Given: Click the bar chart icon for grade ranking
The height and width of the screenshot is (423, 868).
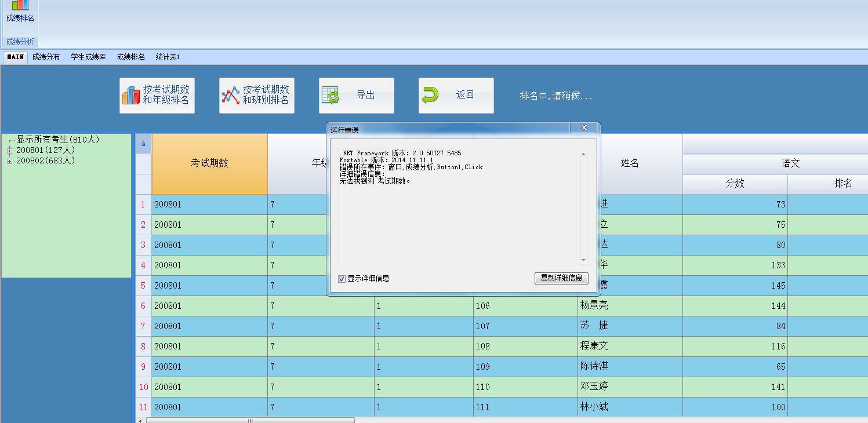Looking at the screenshot, I should coord(130,96).
